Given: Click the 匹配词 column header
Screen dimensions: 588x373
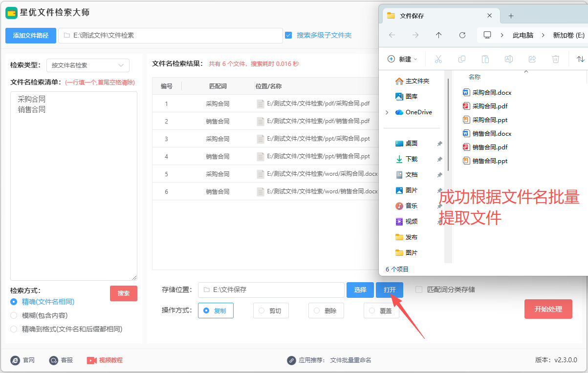Looking at the screenshot, I should pos(218,86).
